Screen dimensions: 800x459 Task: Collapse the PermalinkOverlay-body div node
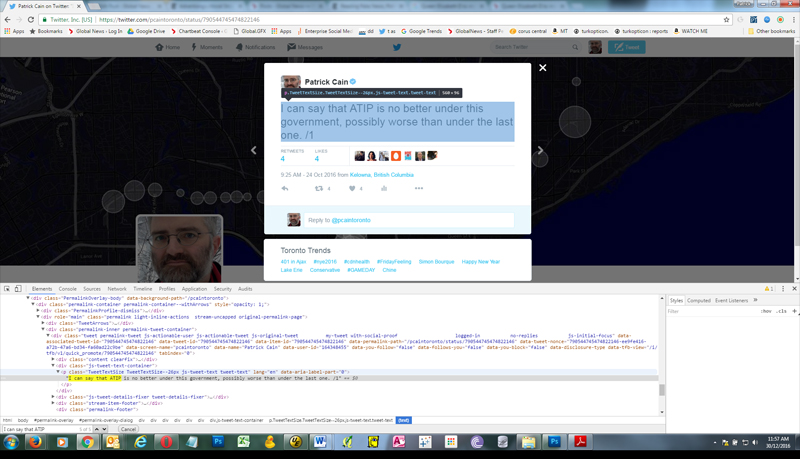(28, 298)
